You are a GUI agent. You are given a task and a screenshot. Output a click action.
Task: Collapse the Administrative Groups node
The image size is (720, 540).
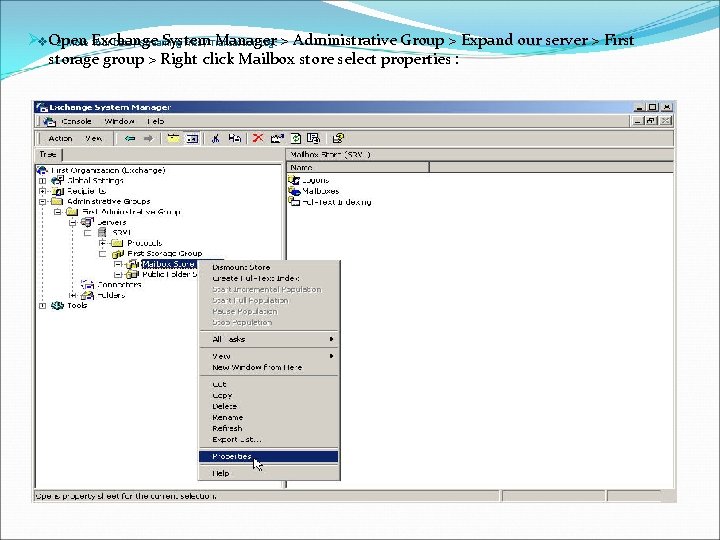(x=43, y=202)
